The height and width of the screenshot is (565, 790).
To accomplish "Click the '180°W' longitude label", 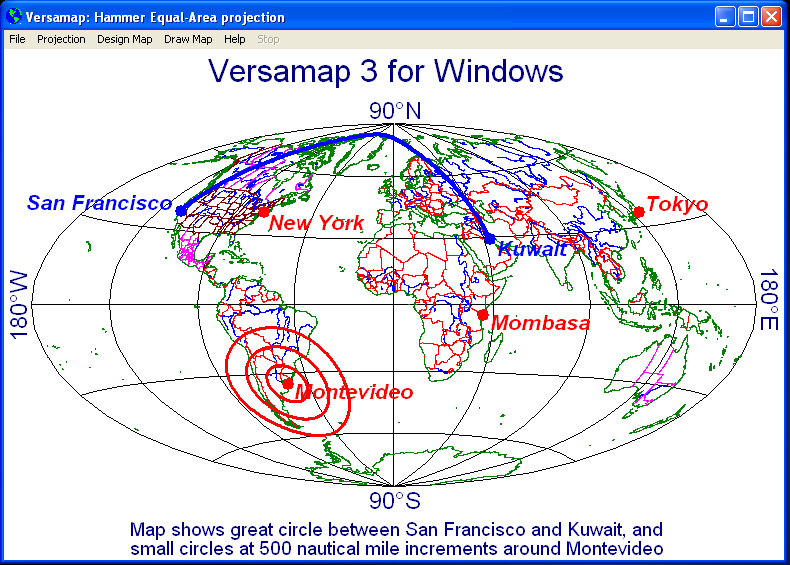I will point(19,305).
